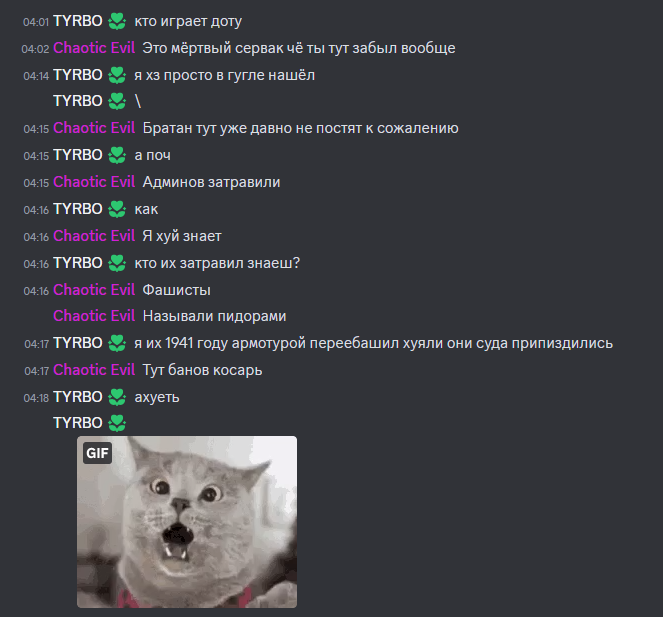The height and width of the screenshot is (617, 663).
Task: Click TYRBO's green badge on the backslash message
Action: click(117, 101)
